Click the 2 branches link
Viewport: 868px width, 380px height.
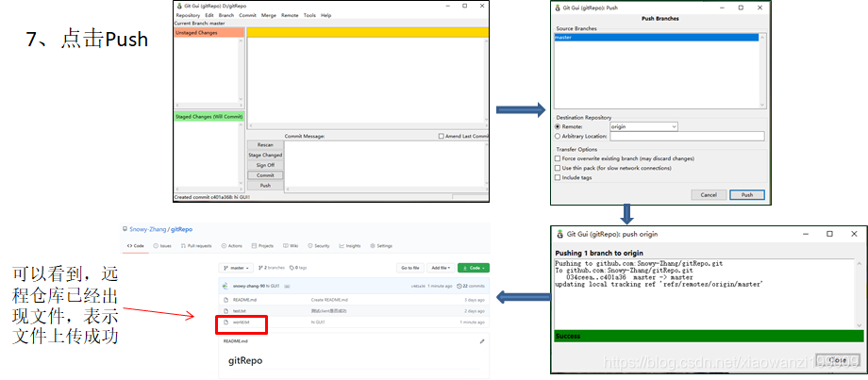click(270, 268)
